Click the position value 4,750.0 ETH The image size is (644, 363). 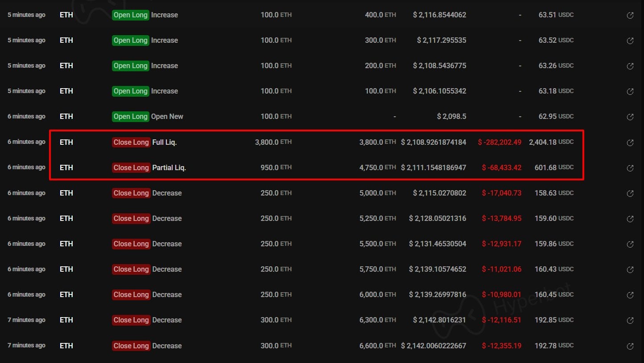(x=378, y=167)
